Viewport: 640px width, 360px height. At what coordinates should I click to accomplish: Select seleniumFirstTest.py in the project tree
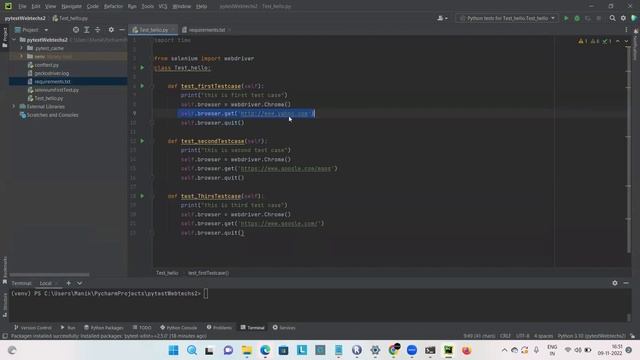[53, 90]
